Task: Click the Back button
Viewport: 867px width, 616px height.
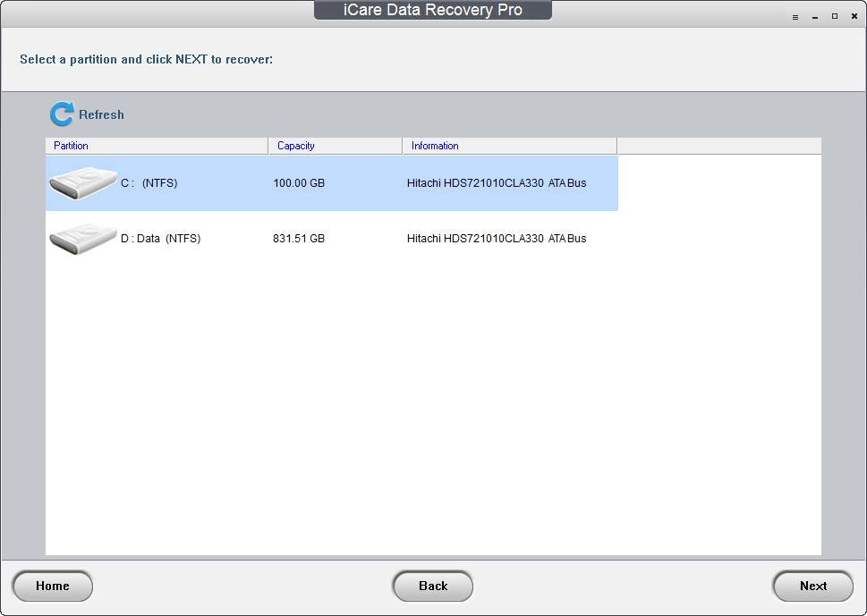Action: click(x=433, y=586)
